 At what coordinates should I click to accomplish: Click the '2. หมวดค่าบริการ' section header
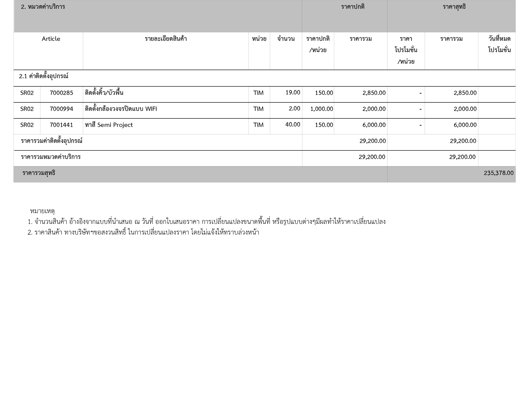(43, 7)
